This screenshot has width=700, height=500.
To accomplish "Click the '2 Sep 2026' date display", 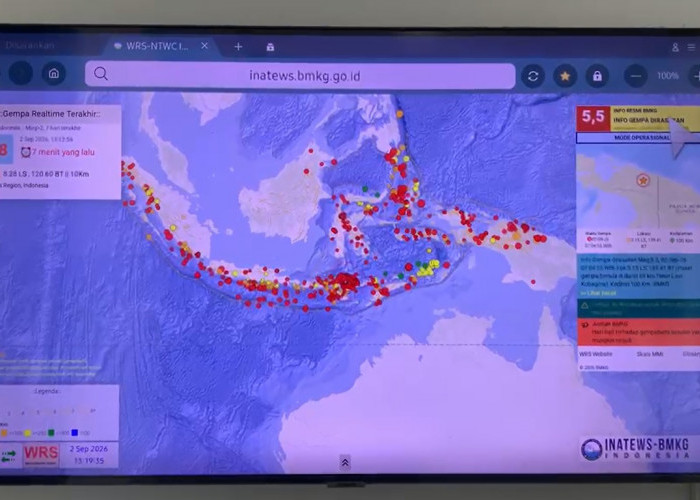I will tap(88, 449).
